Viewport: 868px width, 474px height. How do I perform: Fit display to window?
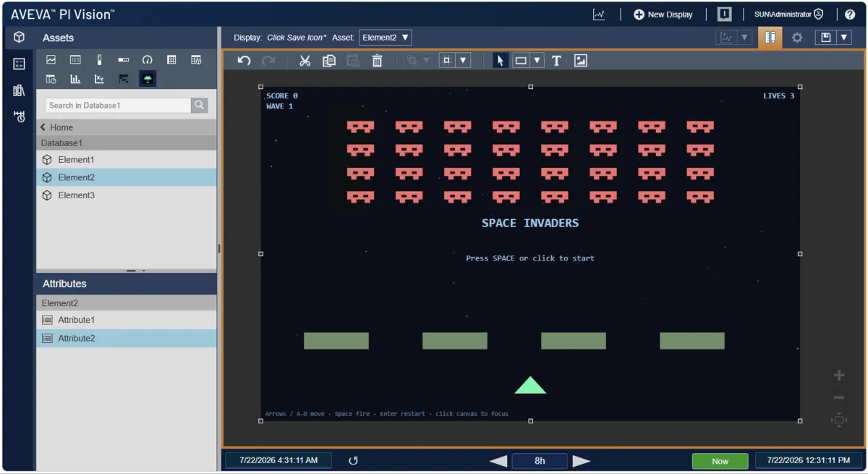coord(839,420)
